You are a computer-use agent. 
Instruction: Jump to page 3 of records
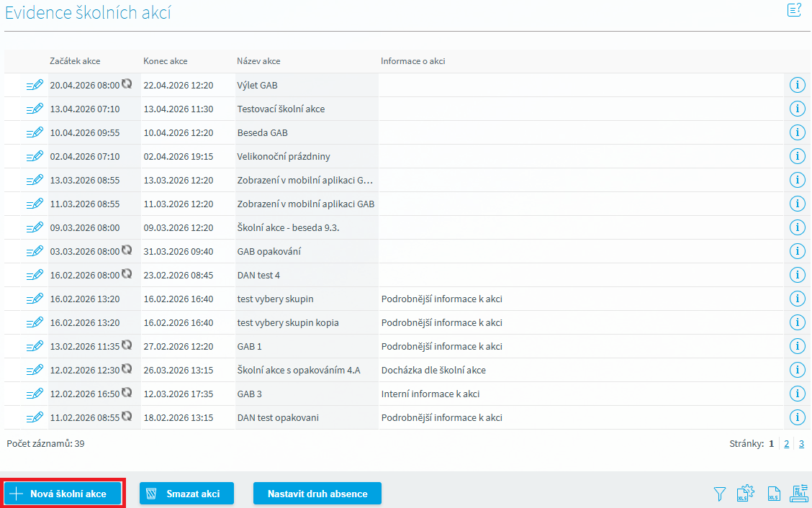[801, 444]
